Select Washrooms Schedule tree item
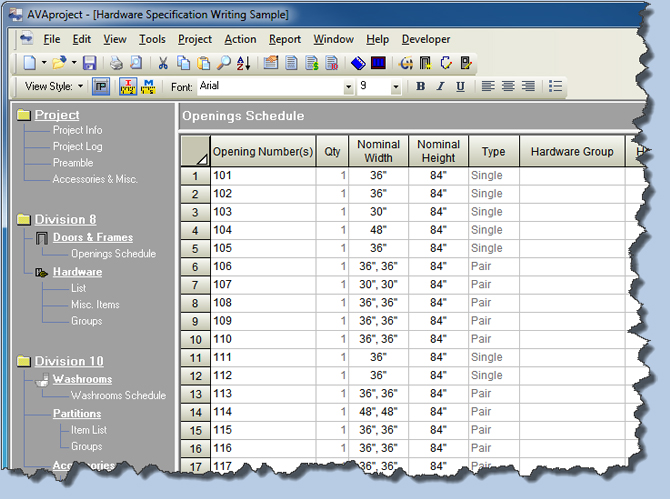Image resolution: width=670 pixels, height=499 pixels. point(118,396)
